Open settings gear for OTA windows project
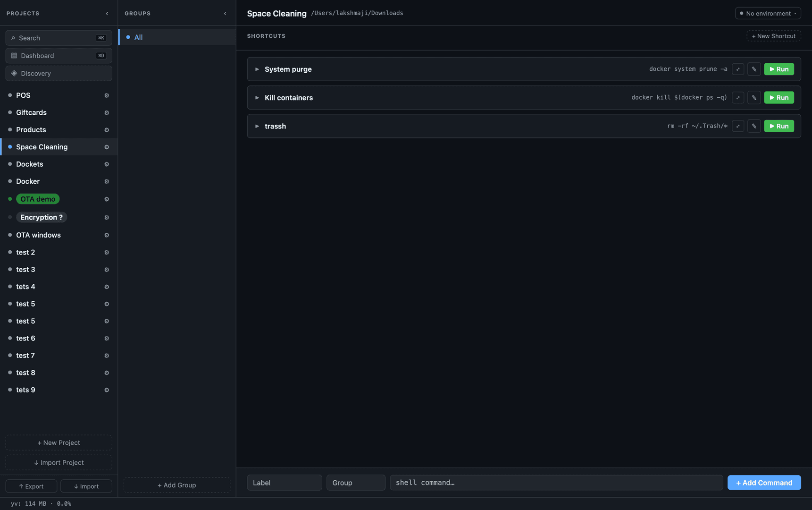Screen dimensions: 812x510 [x=107, y=235]
